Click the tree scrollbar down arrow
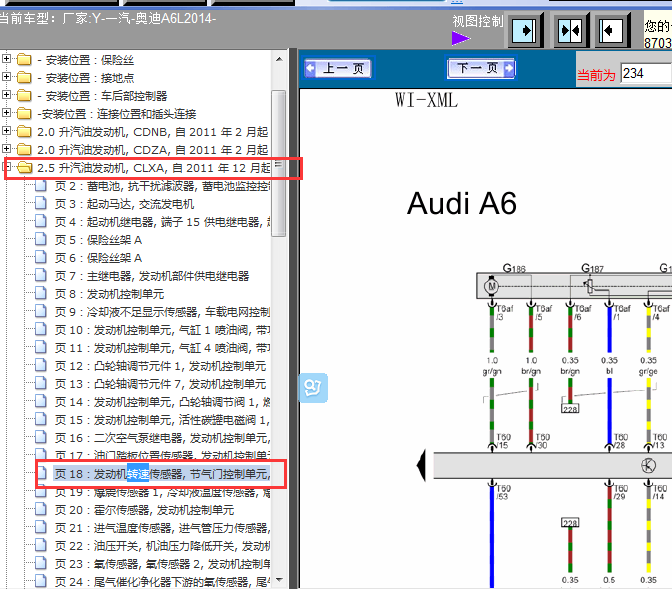The width and height of the screenshot is (672, 589). click(279, 580)
